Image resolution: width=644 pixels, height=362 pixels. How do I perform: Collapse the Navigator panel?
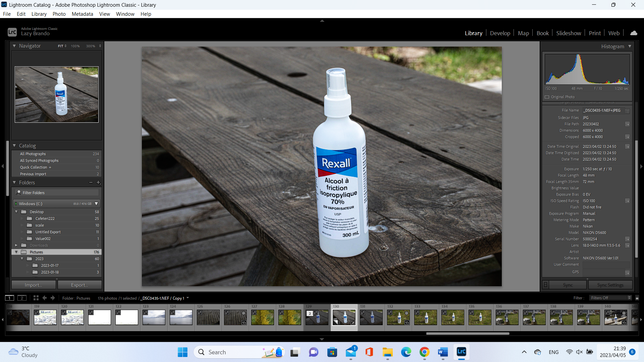[14, 46]
